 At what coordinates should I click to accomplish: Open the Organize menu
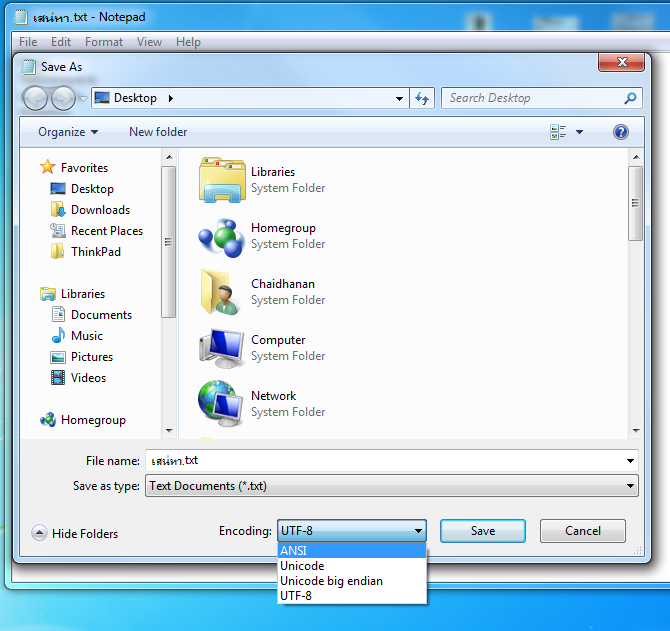click(68, 132)
